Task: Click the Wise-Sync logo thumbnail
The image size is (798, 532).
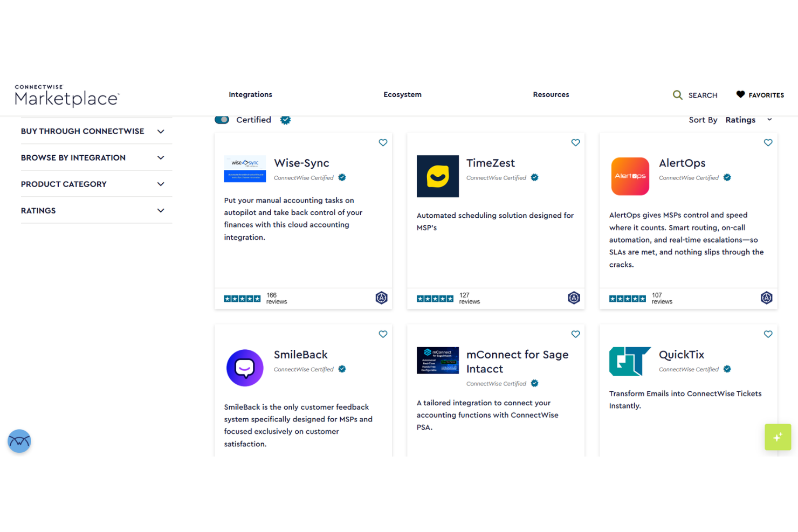Action: point(245,168)
